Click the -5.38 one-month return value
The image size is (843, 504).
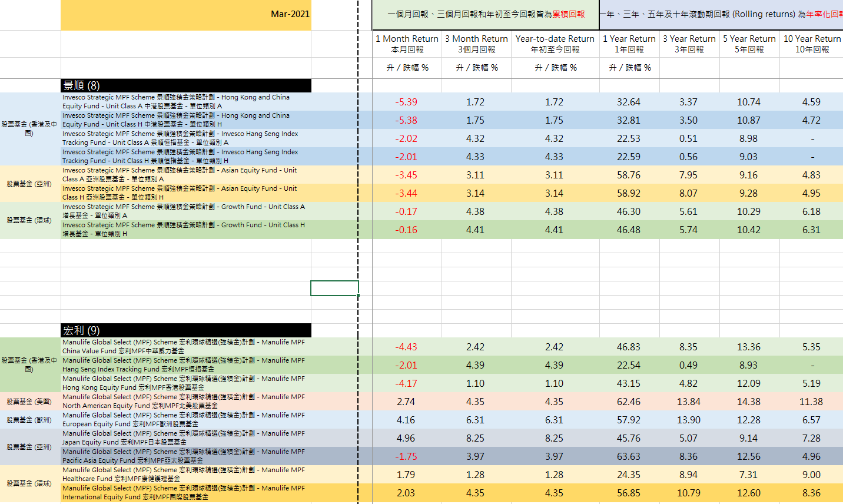point(406,120)
